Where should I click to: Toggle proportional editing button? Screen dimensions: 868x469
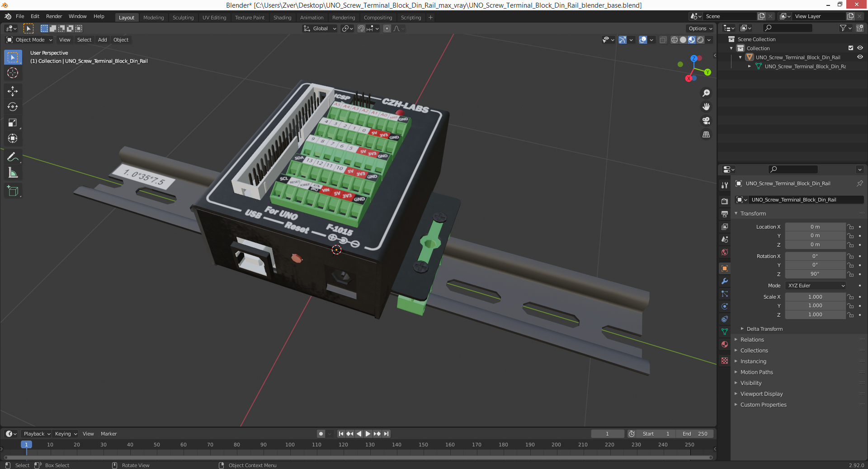387,28
